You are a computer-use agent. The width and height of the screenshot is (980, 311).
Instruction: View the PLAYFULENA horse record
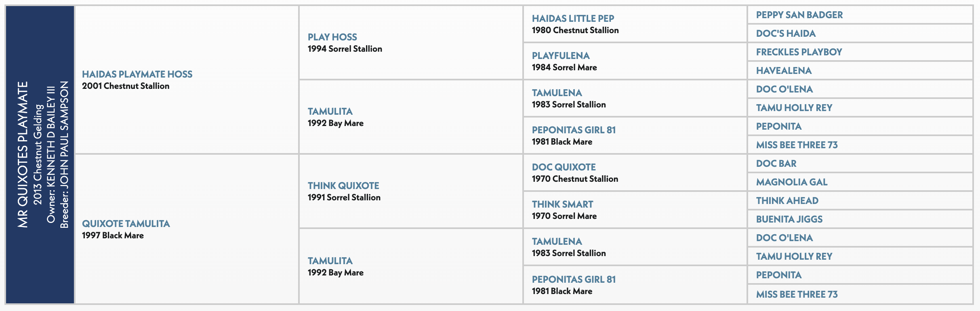(x=561, y=56)
